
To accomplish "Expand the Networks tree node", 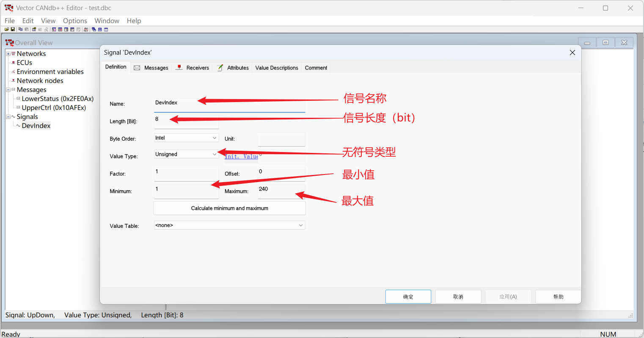I will (x=8, y=54).
